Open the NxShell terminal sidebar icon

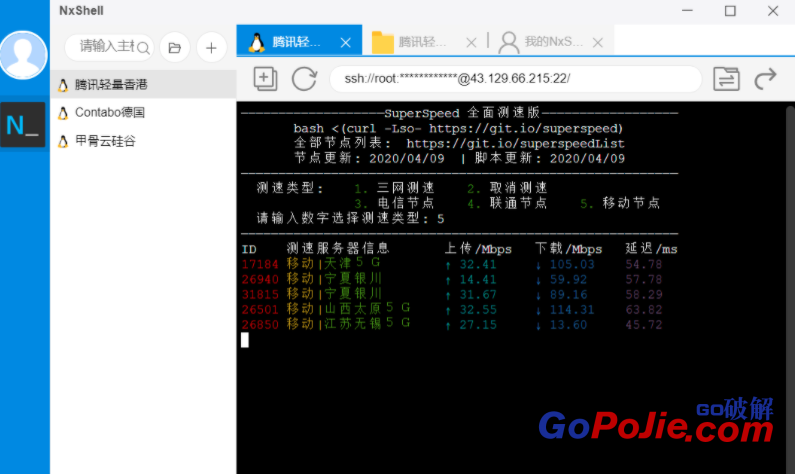(23, 125)
